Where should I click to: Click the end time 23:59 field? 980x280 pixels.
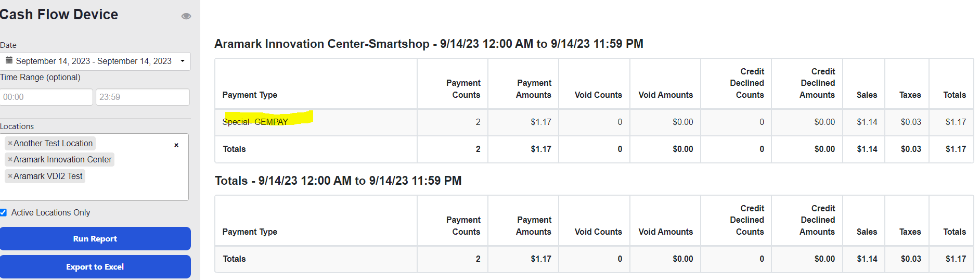click(143, 97)
